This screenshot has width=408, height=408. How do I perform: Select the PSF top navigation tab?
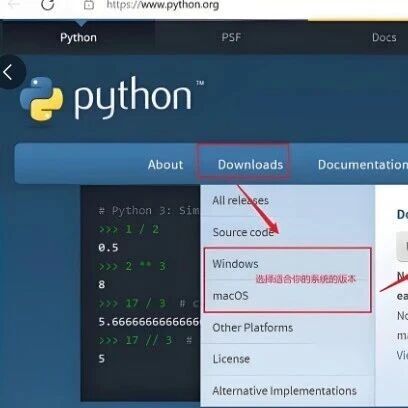point(231,37)
